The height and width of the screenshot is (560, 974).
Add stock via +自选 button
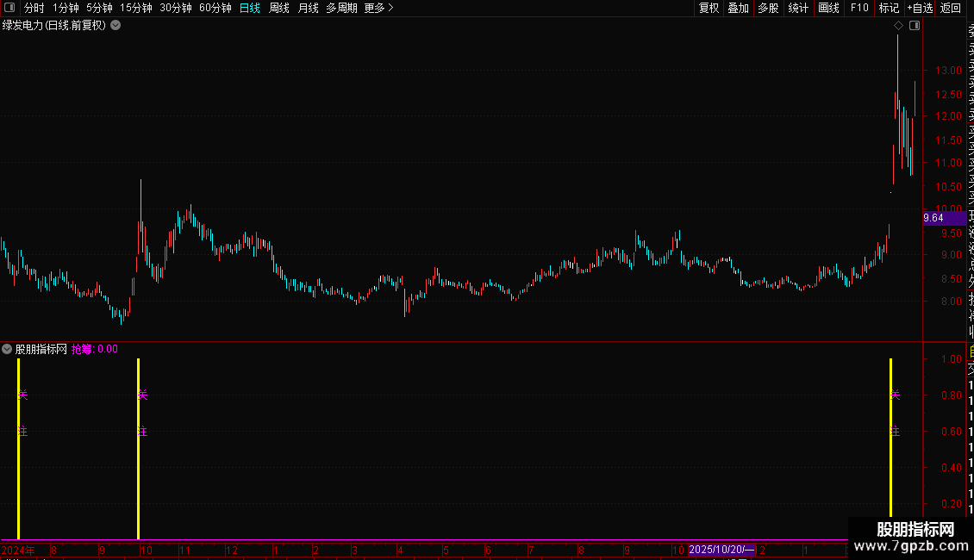pos(920,8)
